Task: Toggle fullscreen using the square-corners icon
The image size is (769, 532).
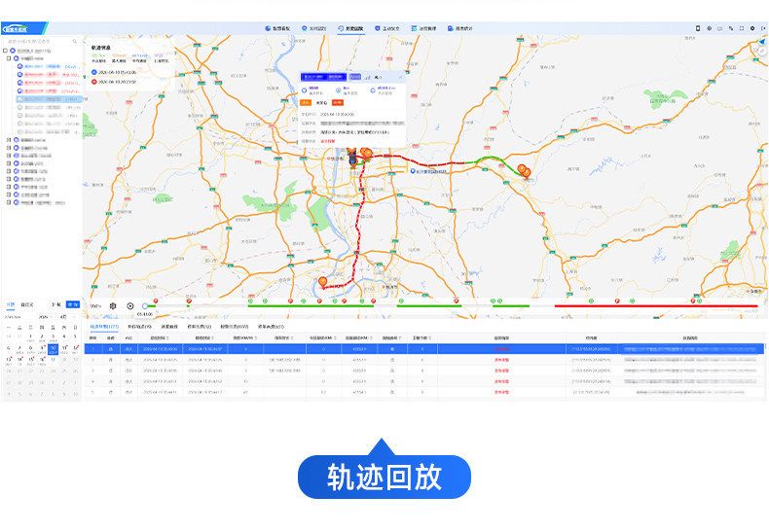Action: point(742,28)
